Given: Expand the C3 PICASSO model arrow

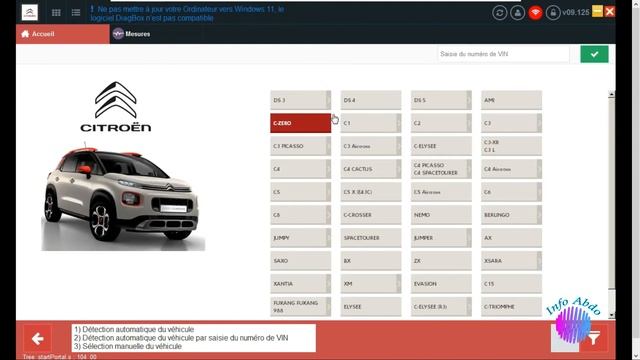Looking at the screenshot, I should coord(328,146).
